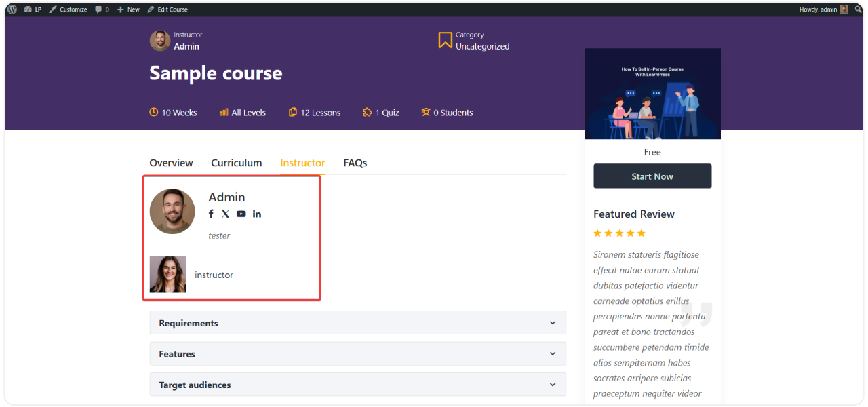The width and height of the screenshot is (868, 407).
Task: Open the FAQs tab
Action: [x=355, y=163]
